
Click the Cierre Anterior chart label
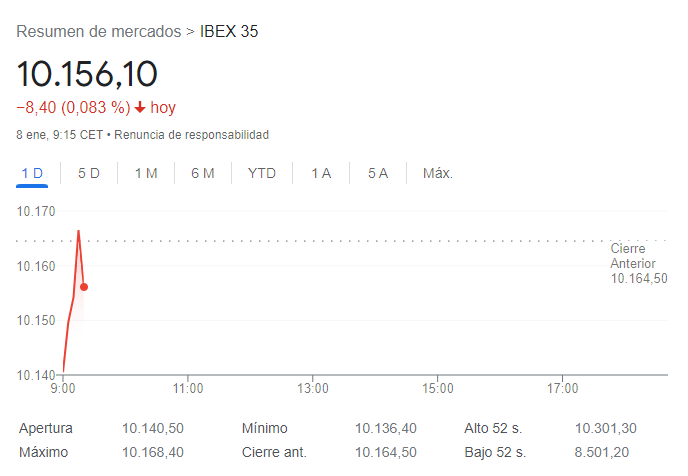[x=638, y=263]
